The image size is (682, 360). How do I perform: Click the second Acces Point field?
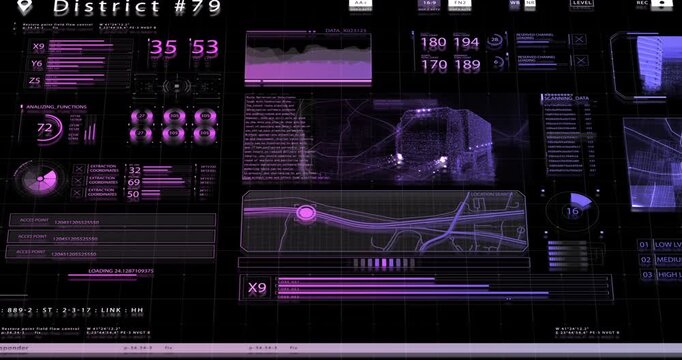(111, 237)
